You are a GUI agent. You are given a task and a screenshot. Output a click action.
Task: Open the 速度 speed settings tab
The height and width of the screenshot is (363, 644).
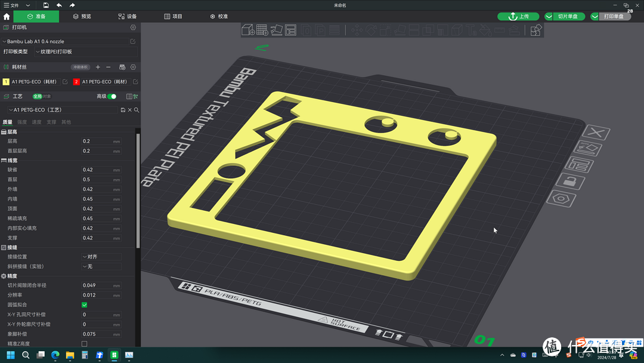[36, 122]
